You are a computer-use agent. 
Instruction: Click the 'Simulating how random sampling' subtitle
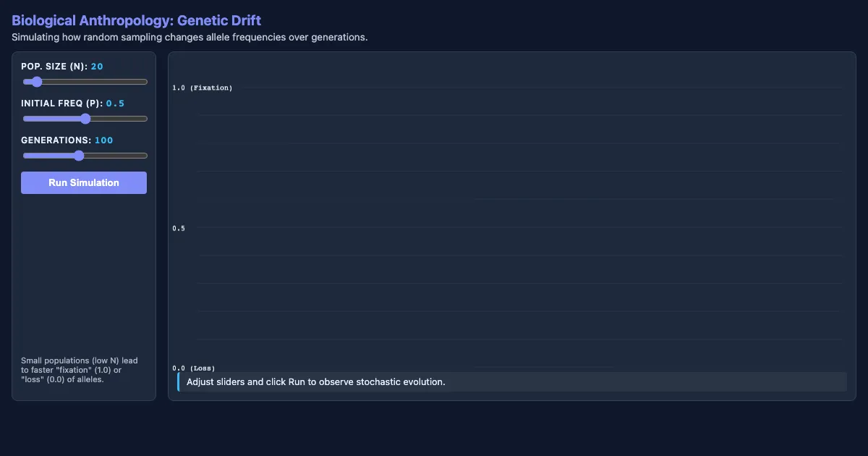pos(190,37)
